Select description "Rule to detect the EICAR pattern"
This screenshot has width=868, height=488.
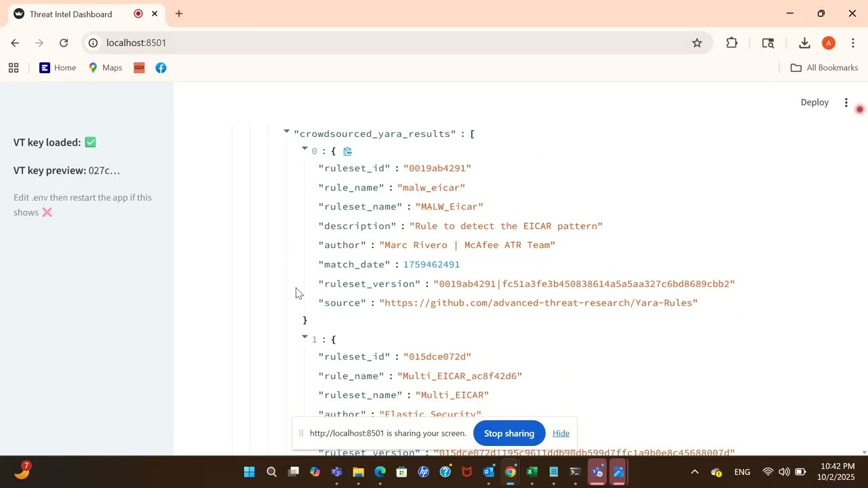[506, 226]
